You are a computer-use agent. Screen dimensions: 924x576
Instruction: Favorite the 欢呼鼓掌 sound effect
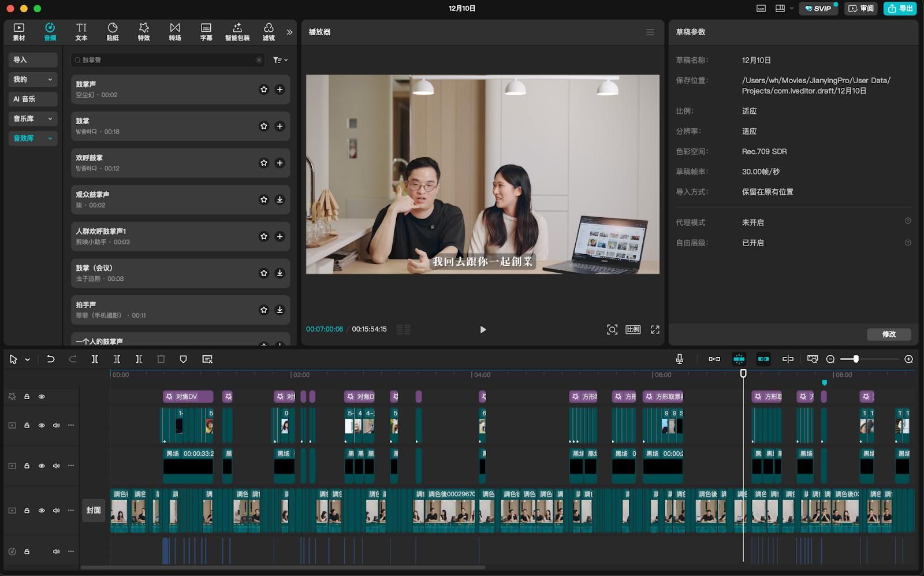click(x=264, y=163)
